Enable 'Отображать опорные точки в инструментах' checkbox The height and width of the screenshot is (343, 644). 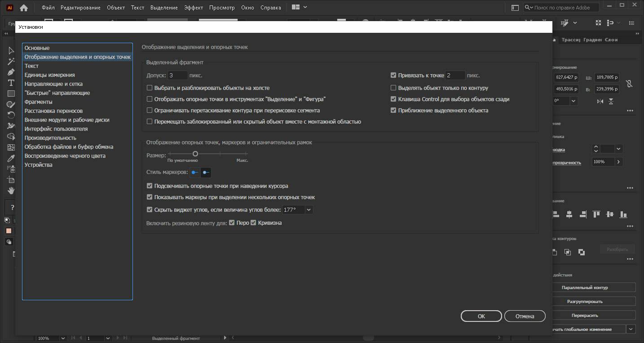click(150, 99)
